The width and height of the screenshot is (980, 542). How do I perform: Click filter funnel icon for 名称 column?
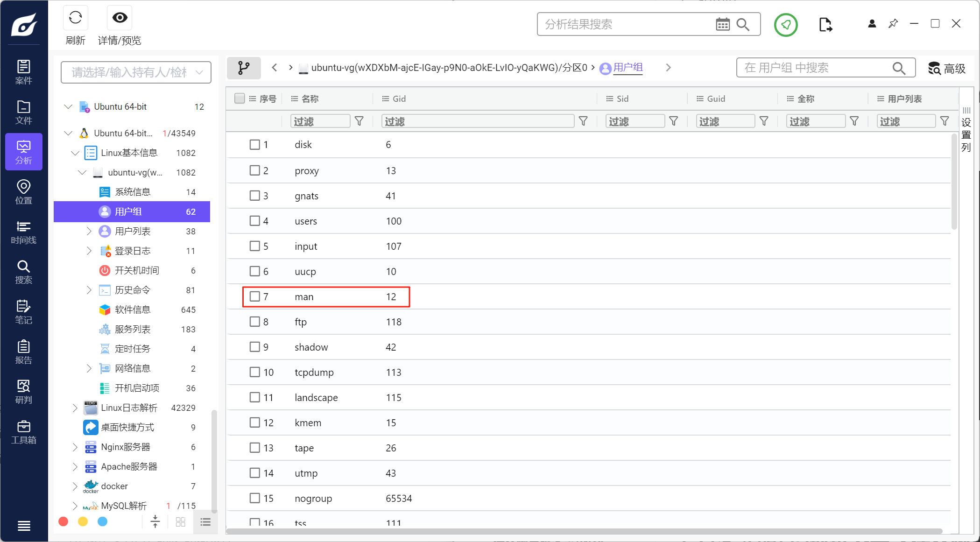[359, 121]
